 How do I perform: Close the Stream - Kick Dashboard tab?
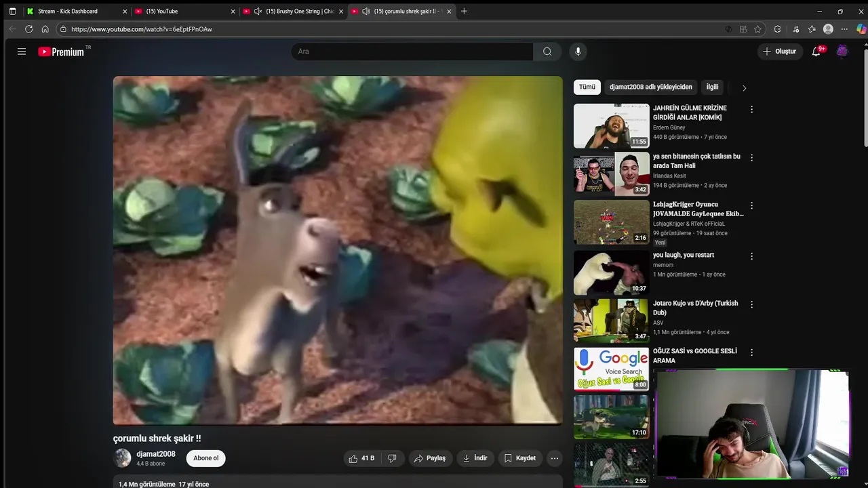coord(125,11)
